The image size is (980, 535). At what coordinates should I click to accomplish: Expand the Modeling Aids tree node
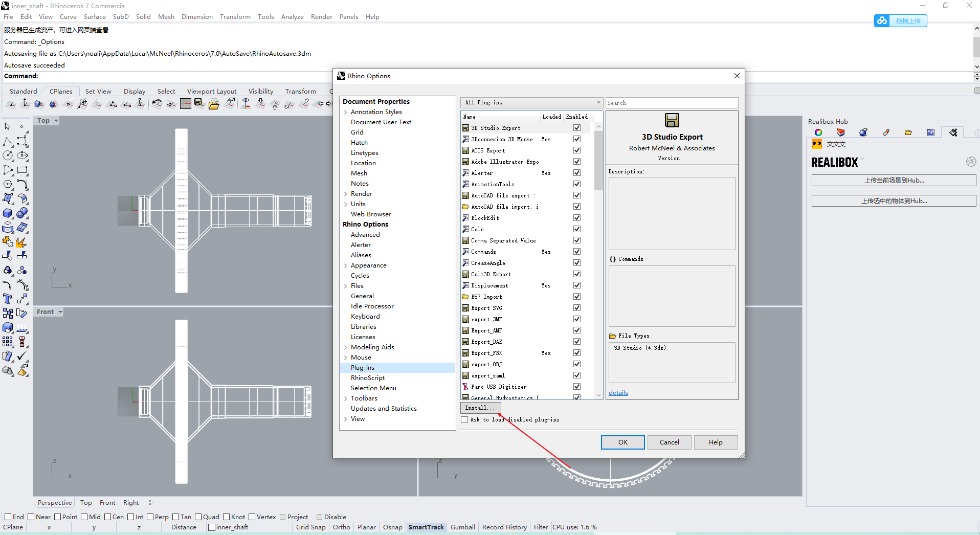346,347
